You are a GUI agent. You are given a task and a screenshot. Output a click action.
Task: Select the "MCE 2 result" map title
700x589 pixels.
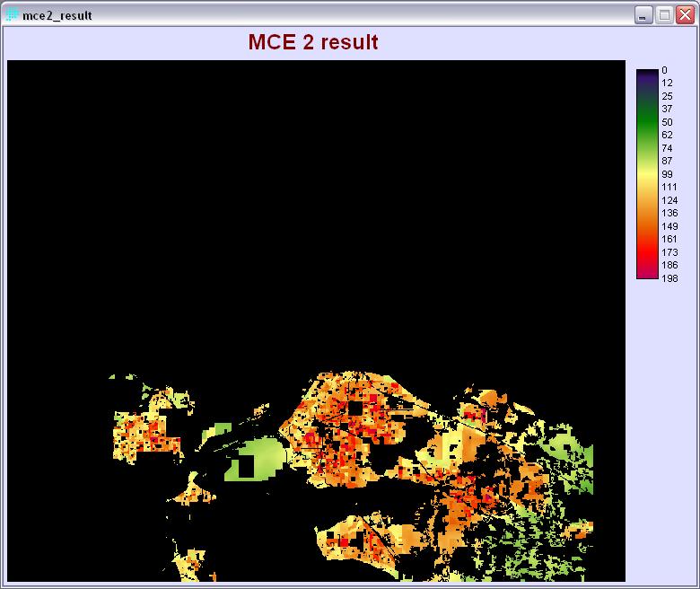pos(312,42)
